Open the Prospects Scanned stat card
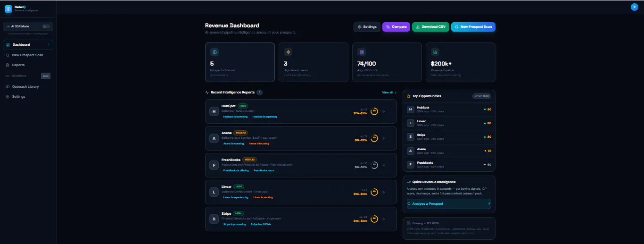The image size is (644, 244). pos(240,62)
